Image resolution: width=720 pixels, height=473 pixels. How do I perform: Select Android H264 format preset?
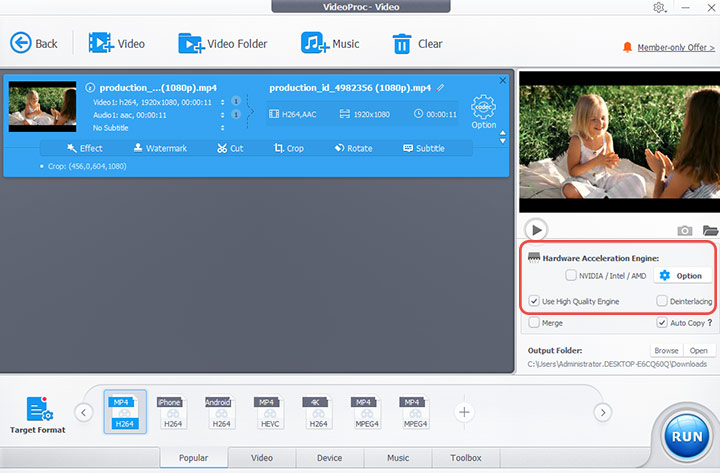(221, 412)
